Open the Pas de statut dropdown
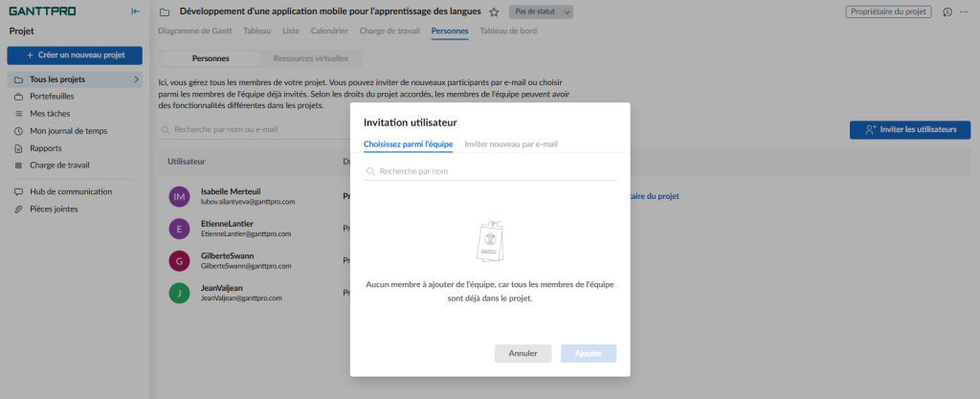980x399 pixels. tap(542, 11)
